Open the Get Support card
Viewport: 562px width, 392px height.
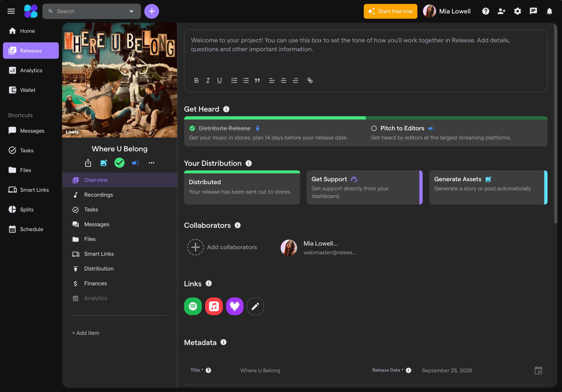(364, 187)
